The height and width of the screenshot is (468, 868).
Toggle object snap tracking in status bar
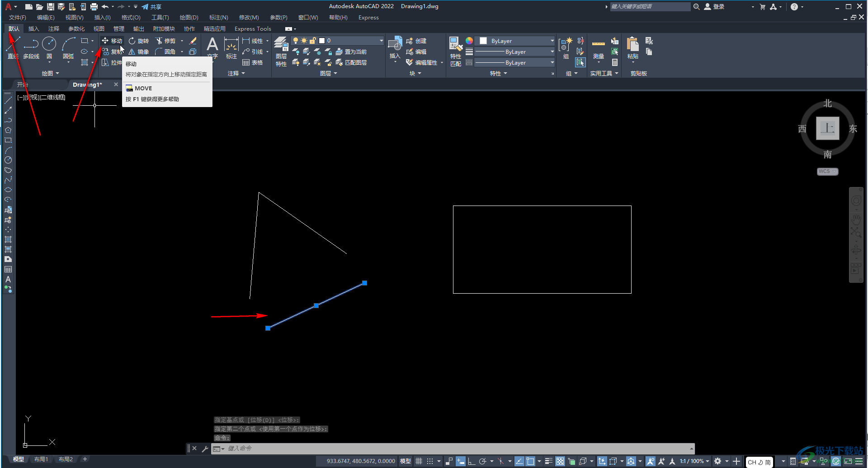click(519, 461)
